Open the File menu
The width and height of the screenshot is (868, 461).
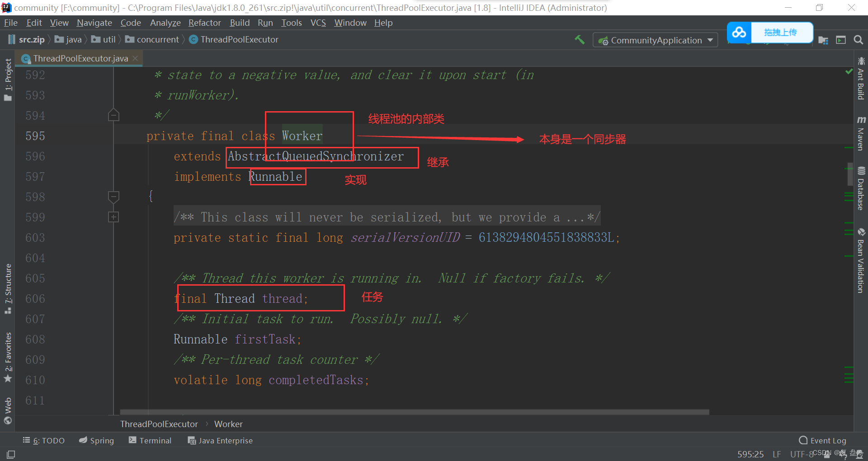[10, 23]
